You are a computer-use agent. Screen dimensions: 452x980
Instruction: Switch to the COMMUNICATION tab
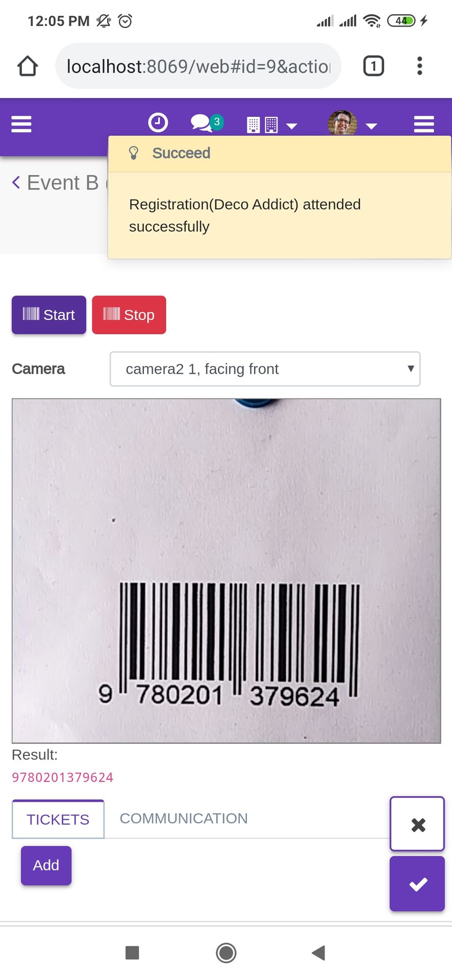coord(184,818)
